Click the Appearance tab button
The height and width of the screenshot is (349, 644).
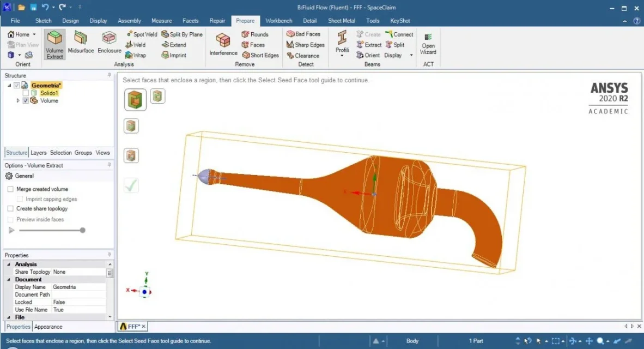tap(48, 327)
